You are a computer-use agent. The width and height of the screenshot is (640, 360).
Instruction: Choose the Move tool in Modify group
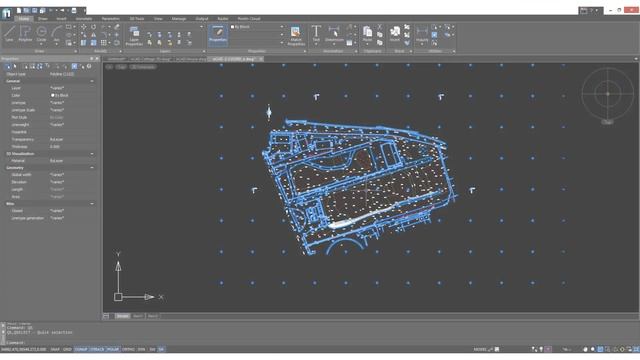pos(84,27)
